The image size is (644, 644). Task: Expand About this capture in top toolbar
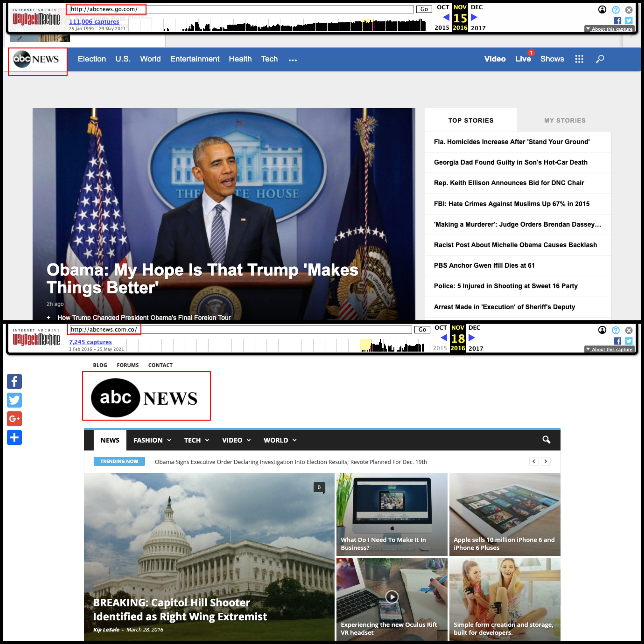click(x=609, y=29)
